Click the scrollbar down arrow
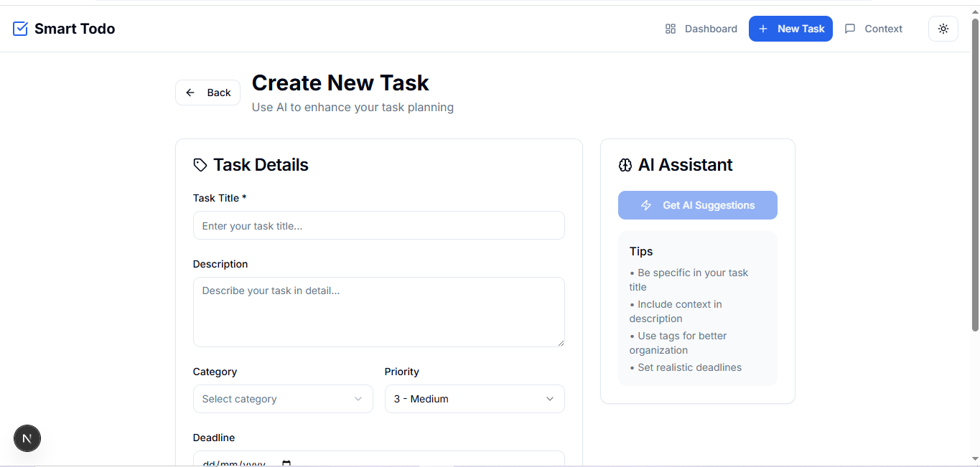This screenshot has width=980, height=467. [x=975, y=458]
